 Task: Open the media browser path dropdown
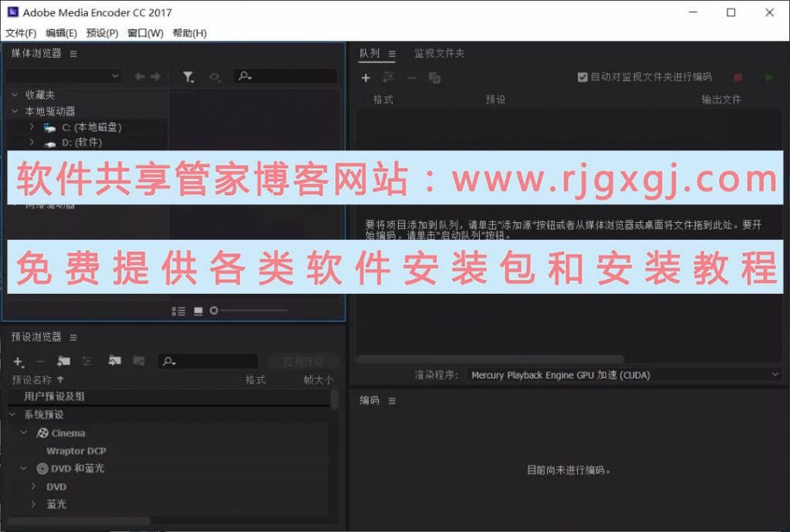[x=63, y=76]
